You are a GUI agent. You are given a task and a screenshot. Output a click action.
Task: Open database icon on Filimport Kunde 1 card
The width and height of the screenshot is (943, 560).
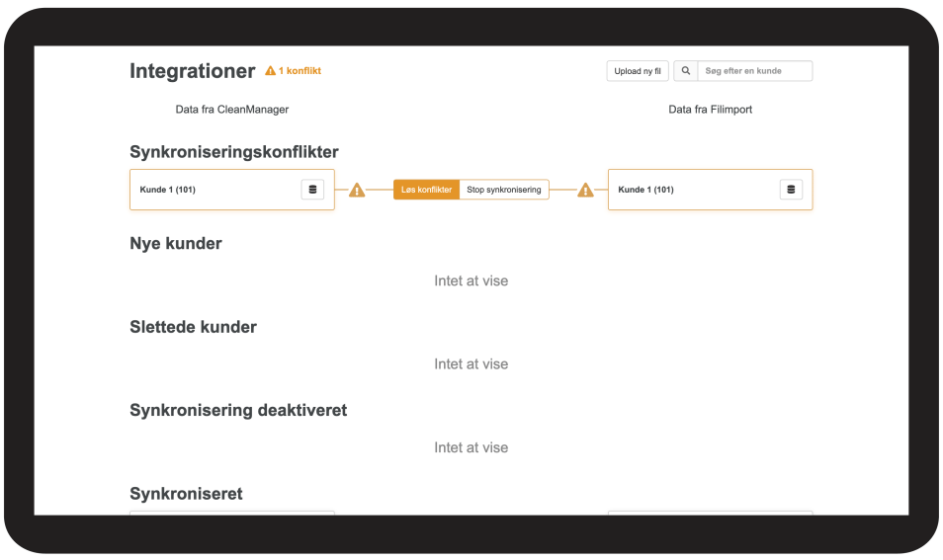click(x=791, y=190)
